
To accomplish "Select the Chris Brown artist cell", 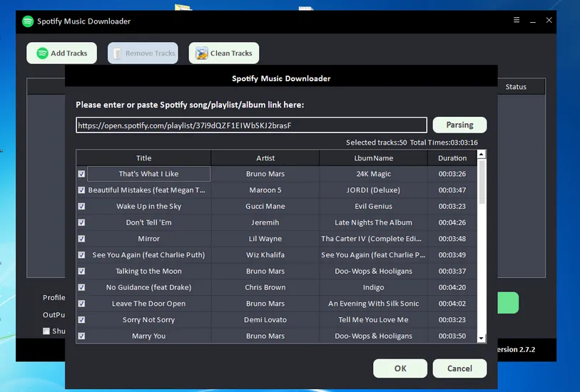I will click(x=265, y=287).
